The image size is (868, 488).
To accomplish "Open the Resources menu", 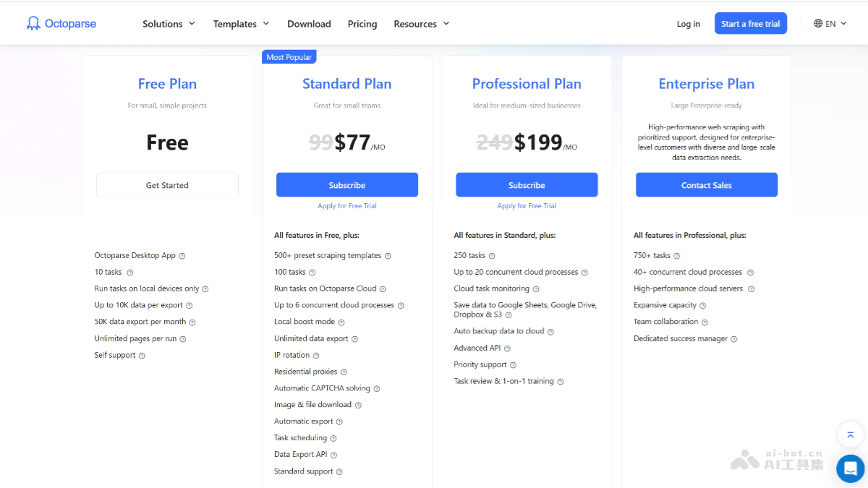I will click(421, 24).
